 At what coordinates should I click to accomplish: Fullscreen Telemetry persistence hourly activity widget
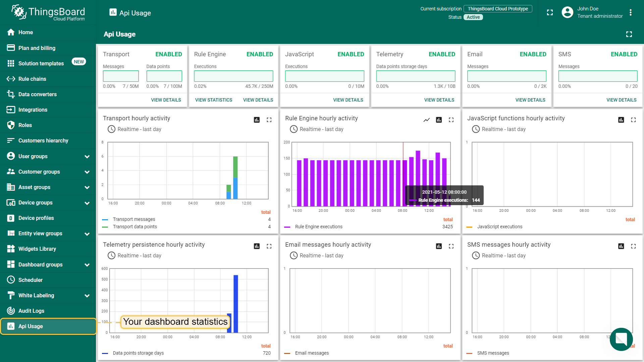(269, 246)
